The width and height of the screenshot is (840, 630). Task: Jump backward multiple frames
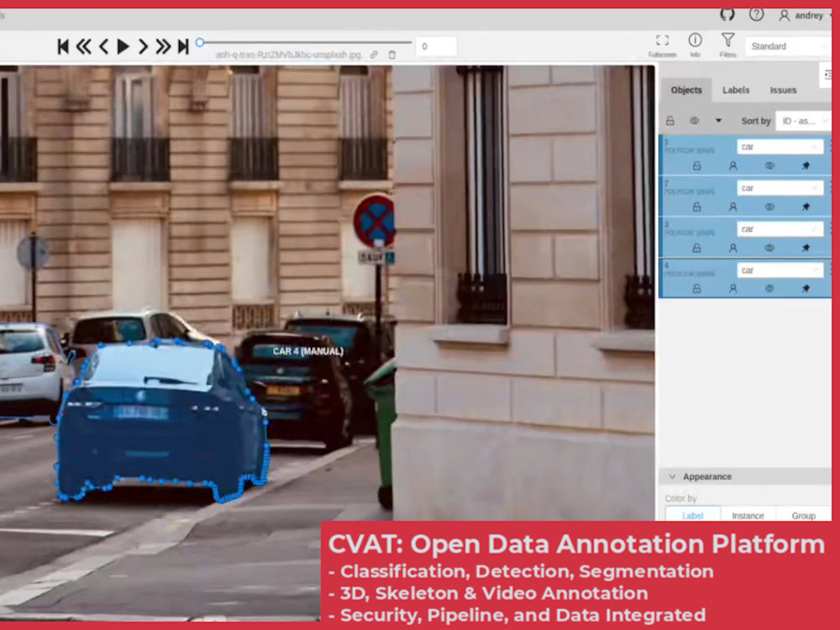[x=83, y=46]
